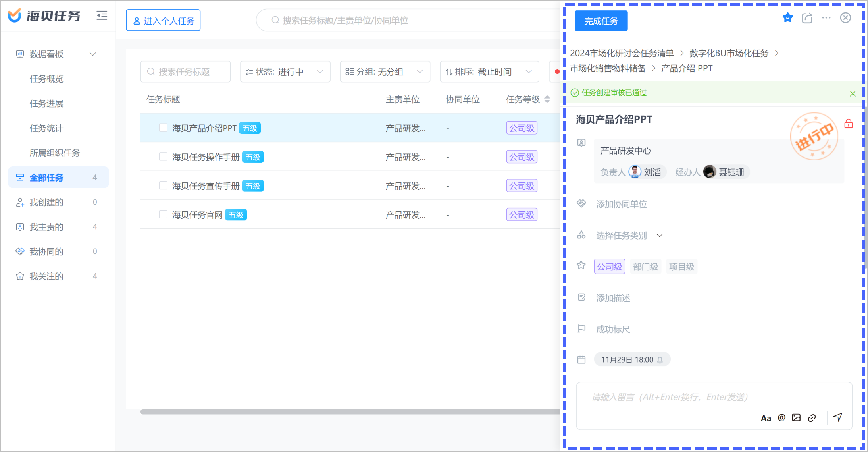Insert link in the comment box
The image size is (868, 452).
812,418
